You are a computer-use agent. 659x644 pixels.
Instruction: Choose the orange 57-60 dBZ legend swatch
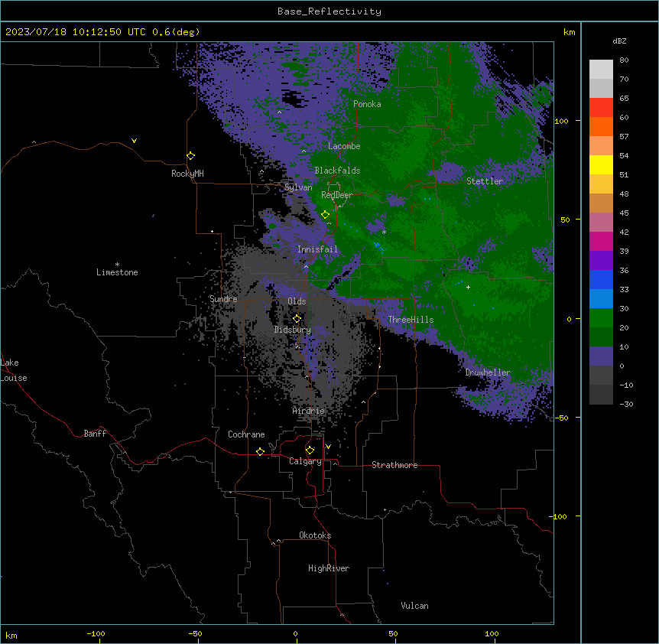click(x=601, y=126)
